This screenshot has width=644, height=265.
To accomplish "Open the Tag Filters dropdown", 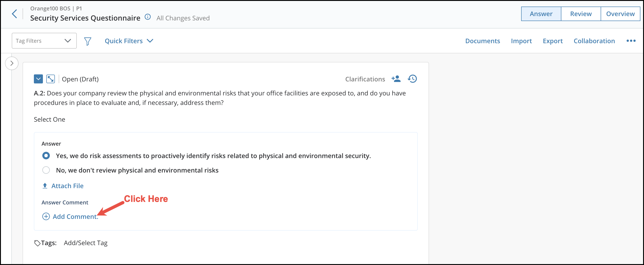I will [x=44, y=41].
